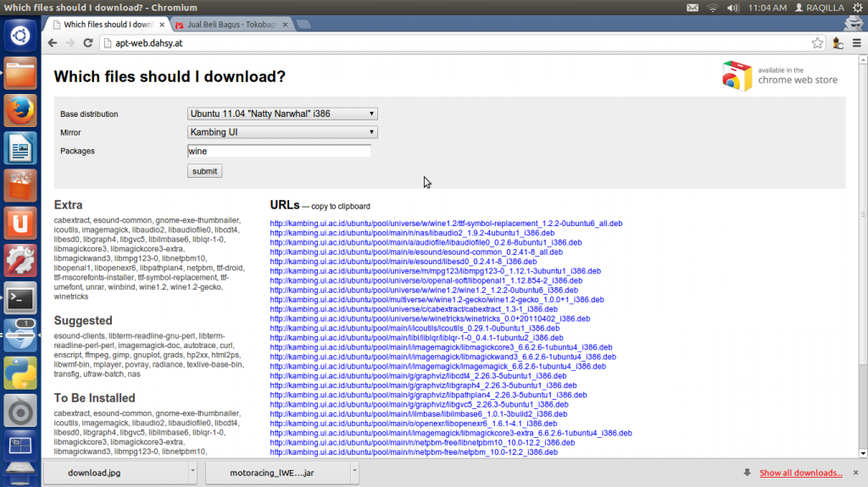Viewport: 868px width, 487px height.
Task: Click the Suggested heading
Action: click(83, 320)
